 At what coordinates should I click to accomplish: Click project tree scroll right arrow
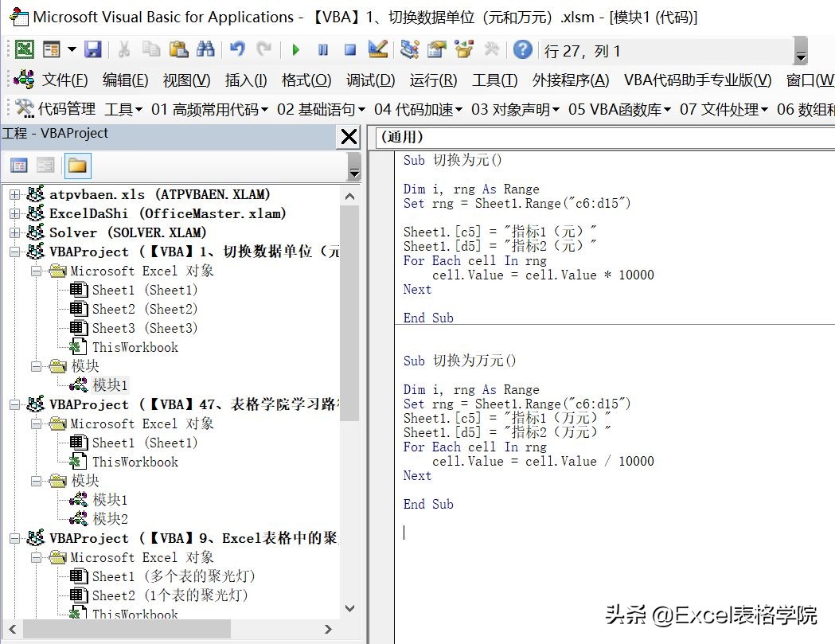point(328,629)
